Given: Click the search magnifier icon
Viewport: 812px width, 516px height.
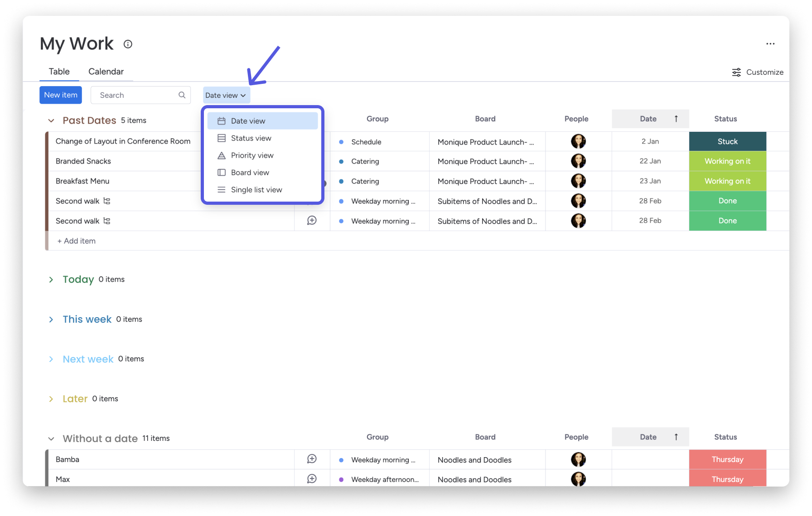Looking at the screenshot, I should pos(182,95).
